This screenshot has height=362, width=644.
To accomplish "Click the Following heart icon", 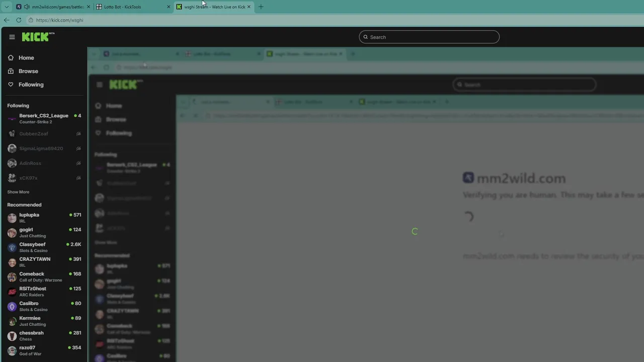I will pyautogui.click(x=11, y=84).
